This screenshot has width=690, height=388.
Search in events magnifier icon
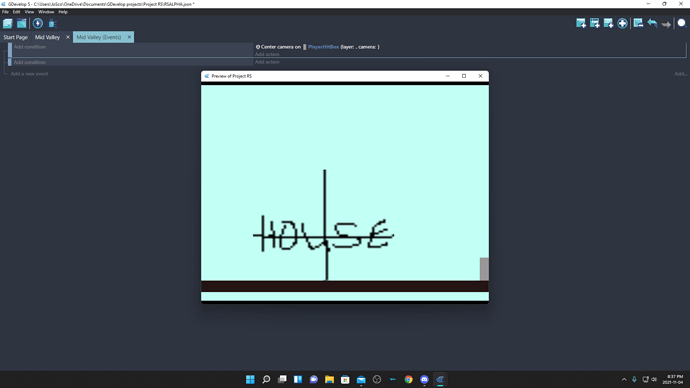click(682, 23)
